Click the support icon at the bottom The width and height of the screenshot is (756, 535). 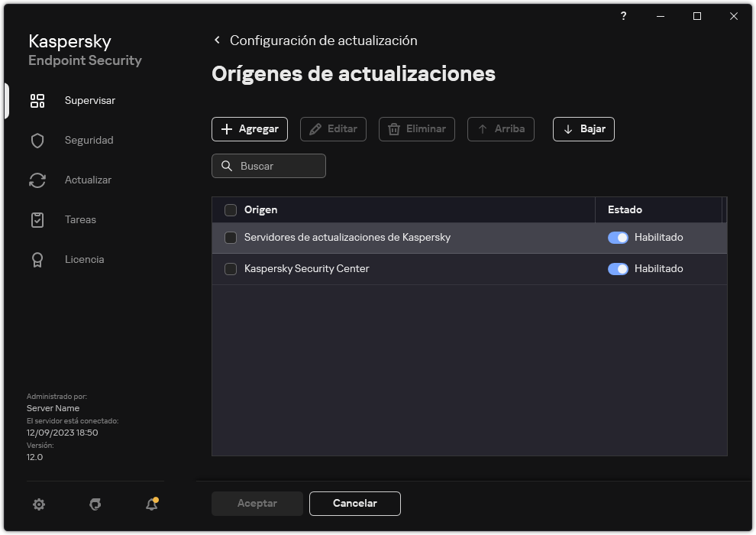tap(94, 504)
